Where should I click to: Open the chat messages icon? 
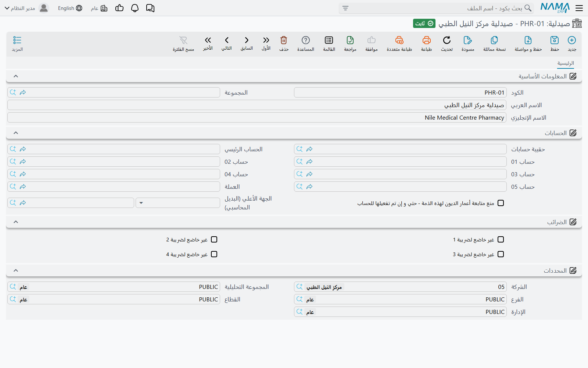150,8
